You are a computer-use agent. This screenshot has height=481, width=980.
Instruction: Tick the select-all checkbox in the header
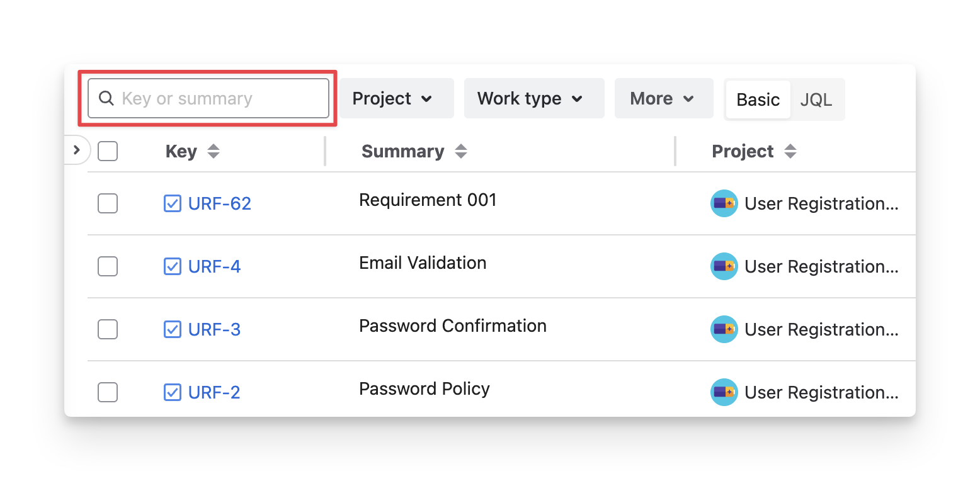[108, 151]
